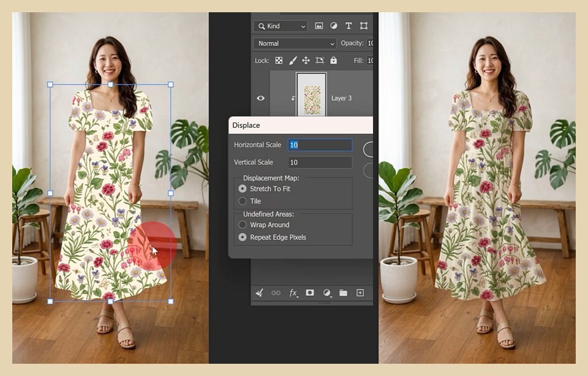Click the link layers icon

[276, 293]
